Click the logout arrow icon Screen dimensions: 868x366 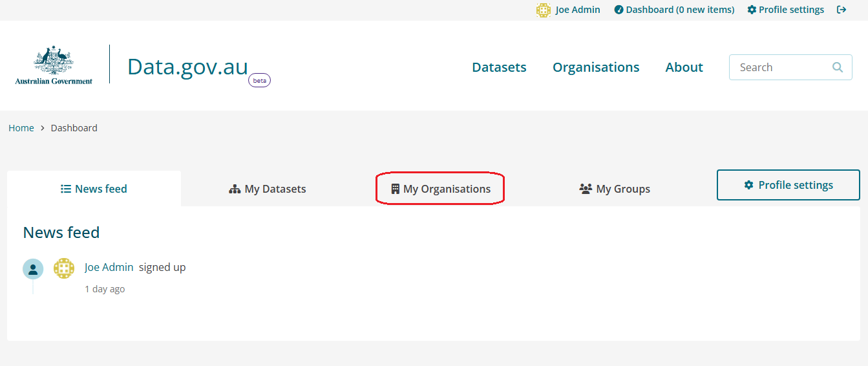point(842,10)
